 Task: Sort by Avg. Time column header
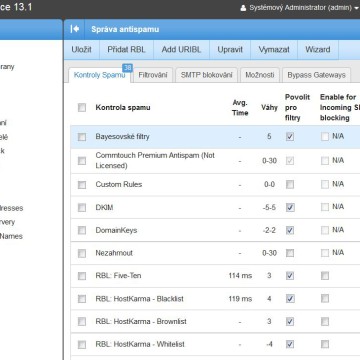(240, 107)
